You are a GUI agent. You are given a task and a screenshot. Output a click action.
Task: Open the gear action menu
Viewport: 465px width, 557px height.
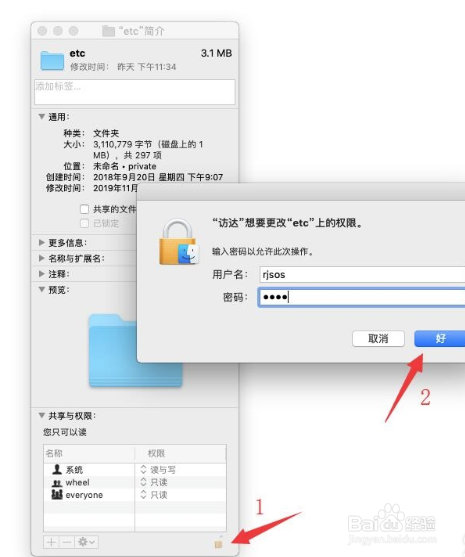pos(86,542)
